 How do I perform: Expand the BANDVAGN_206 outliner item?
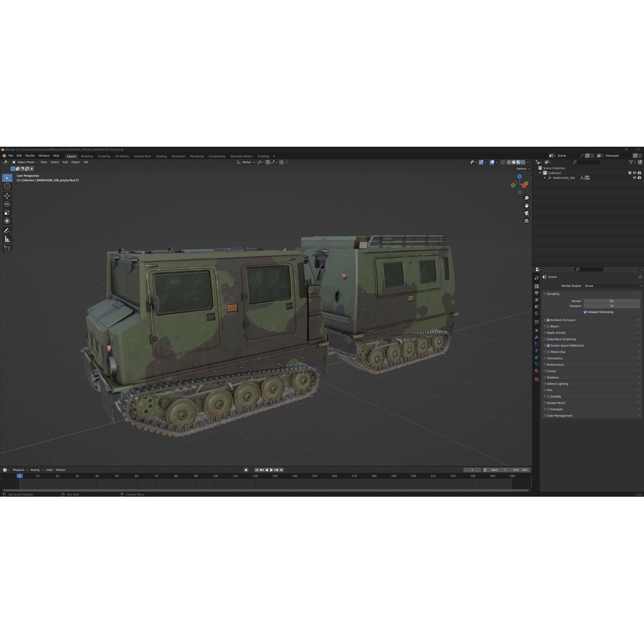tap(545, 178)
